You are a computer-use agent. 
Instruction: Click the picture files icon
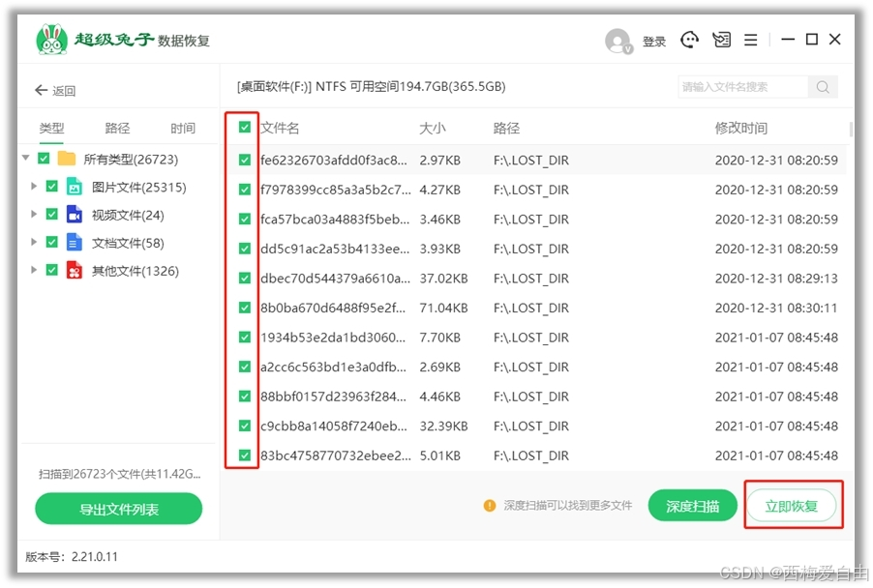click(x=75, y=187)
